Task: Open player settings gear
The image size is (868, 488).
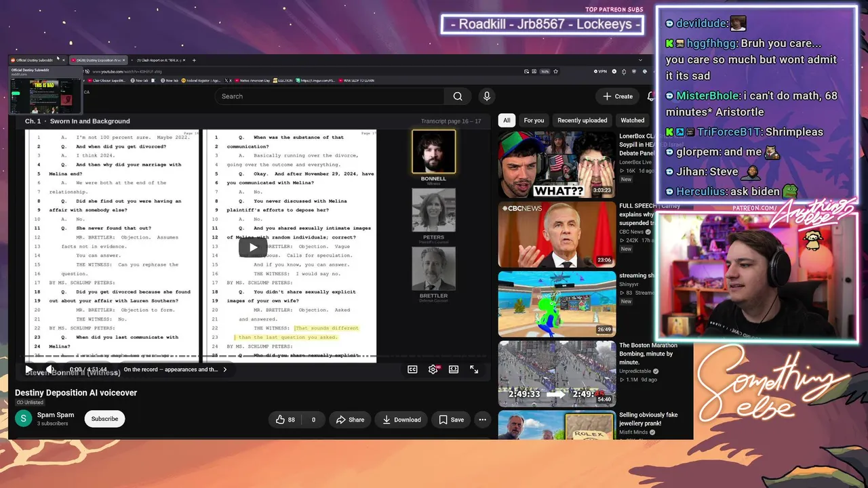Action: (433, 369)
